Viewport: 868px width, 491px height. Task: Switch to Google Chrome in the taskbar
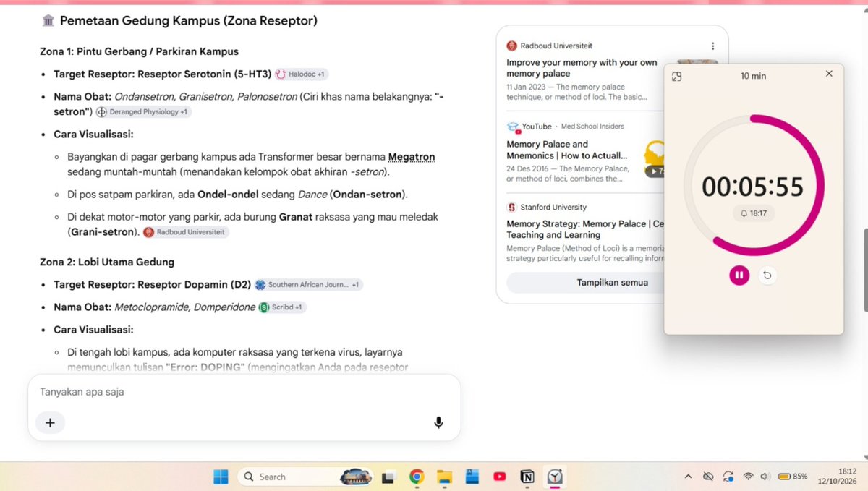417,477
